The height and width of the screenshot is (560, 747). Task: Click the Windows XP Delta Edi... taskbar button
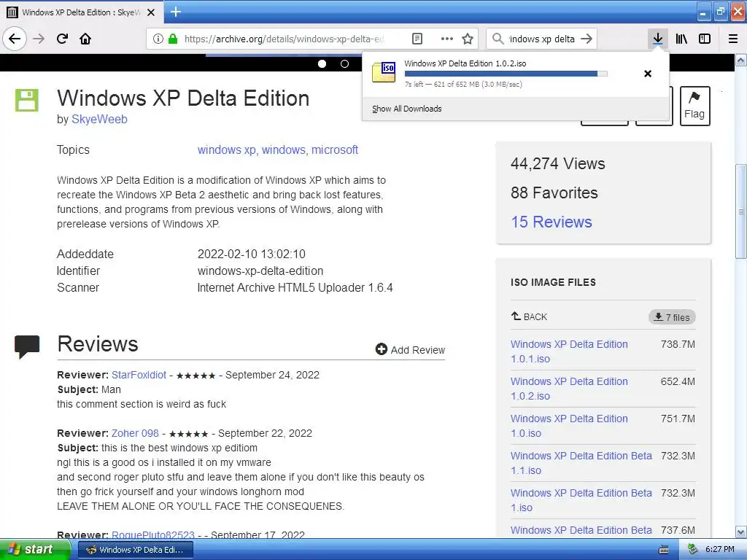click(135, 550)
